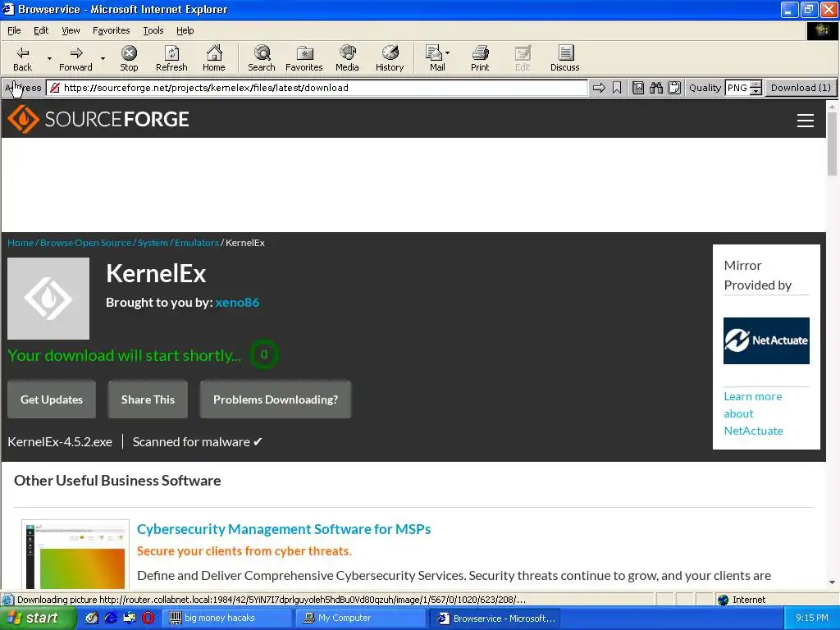This screenshot has height=630, width=840.
Task: Click KernelEx-4.5.2.exe file name text
Action: click(x=60, y=442)
